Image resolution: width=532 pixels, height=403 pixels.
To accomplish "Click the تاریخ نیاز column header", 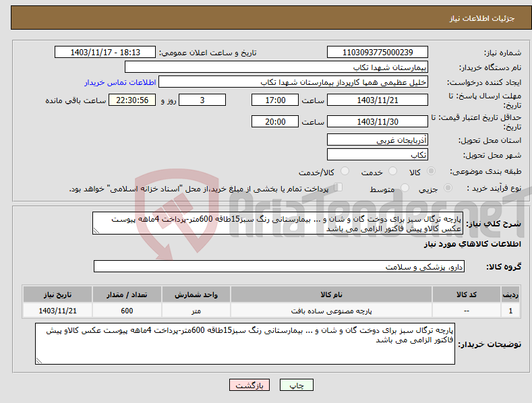I will (58, 294).
